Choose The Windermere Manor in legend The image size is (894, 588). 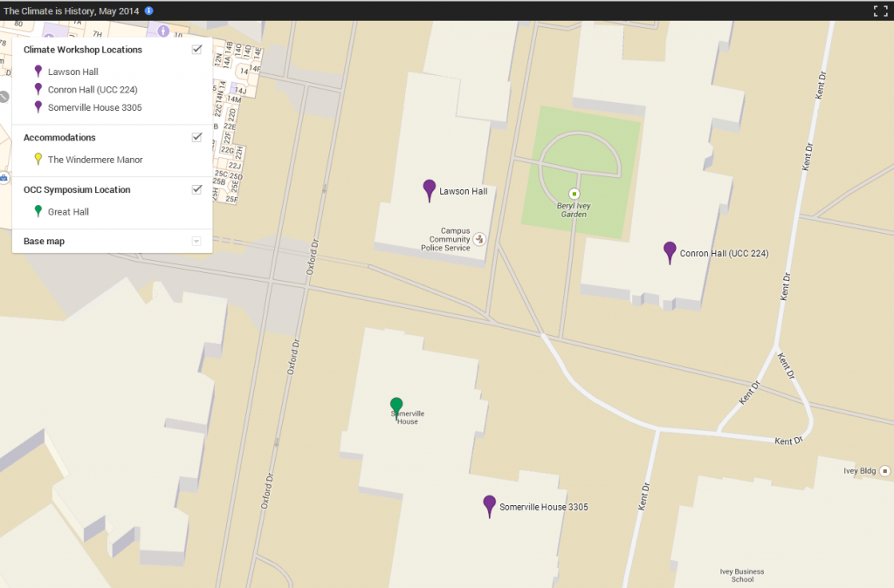(x=94, y=160)
